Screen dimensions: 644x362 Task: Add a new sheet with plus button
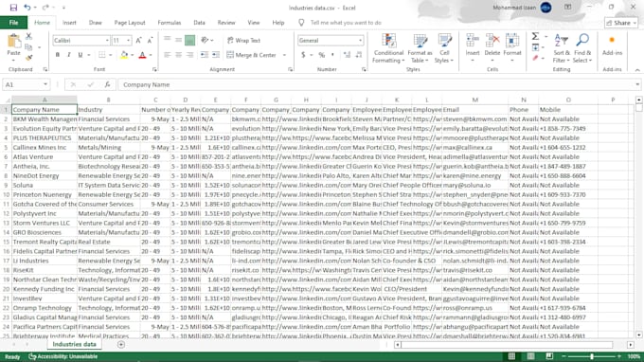point(121,344)
